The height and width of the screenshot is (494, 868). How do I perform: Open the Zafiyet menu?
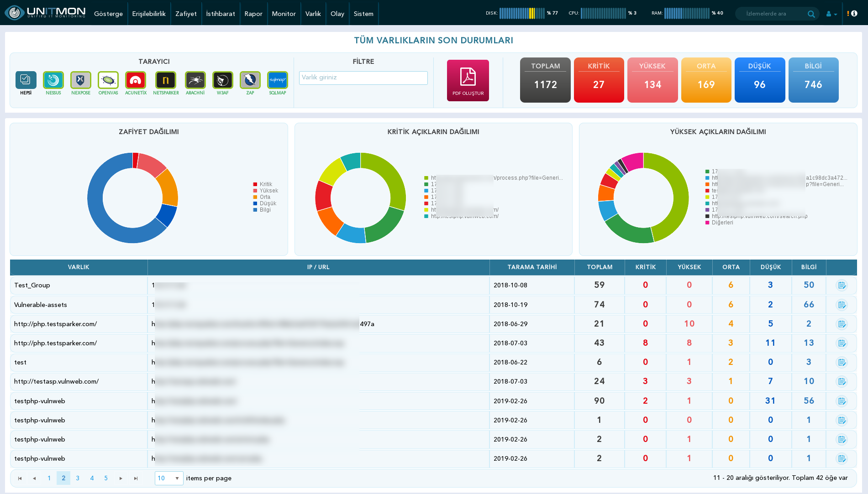(186, 14)
